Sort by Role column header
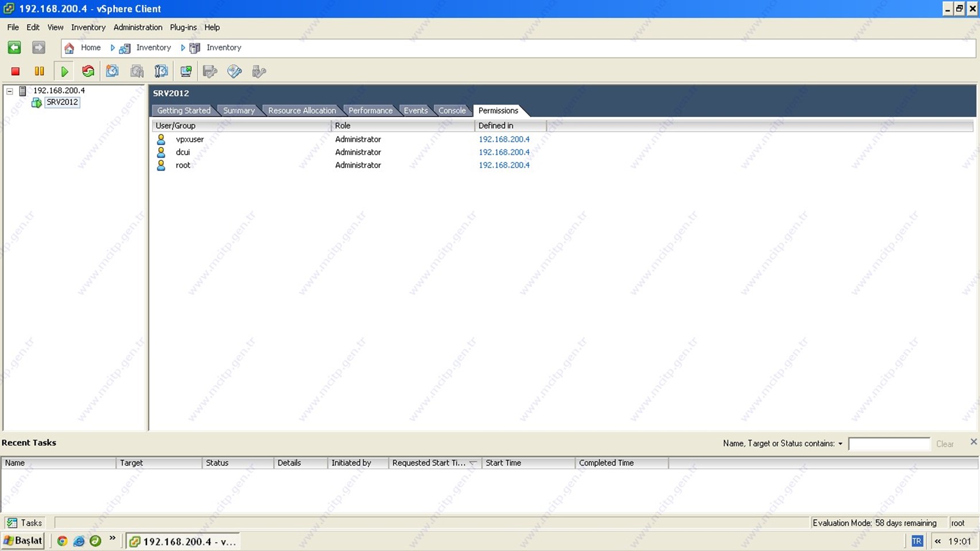The image size is (980, 551). [403, 126]
